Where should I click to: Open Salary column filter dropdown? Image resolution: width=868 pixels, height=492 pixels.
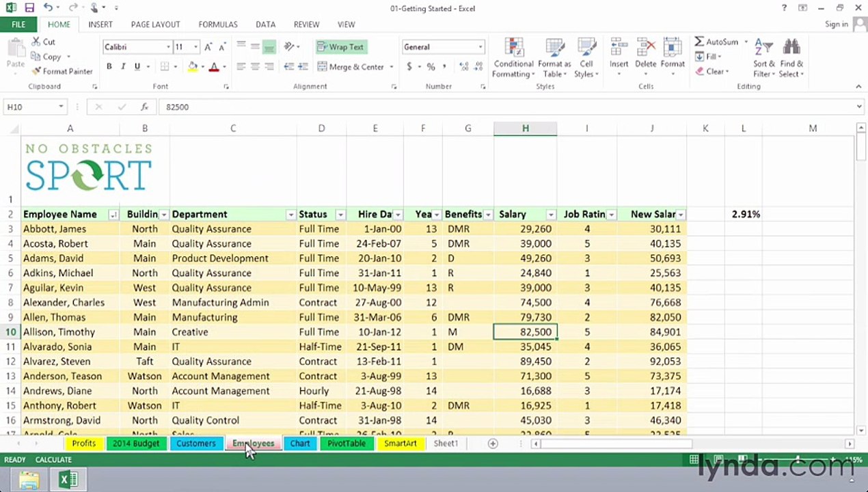click(550, 215)
